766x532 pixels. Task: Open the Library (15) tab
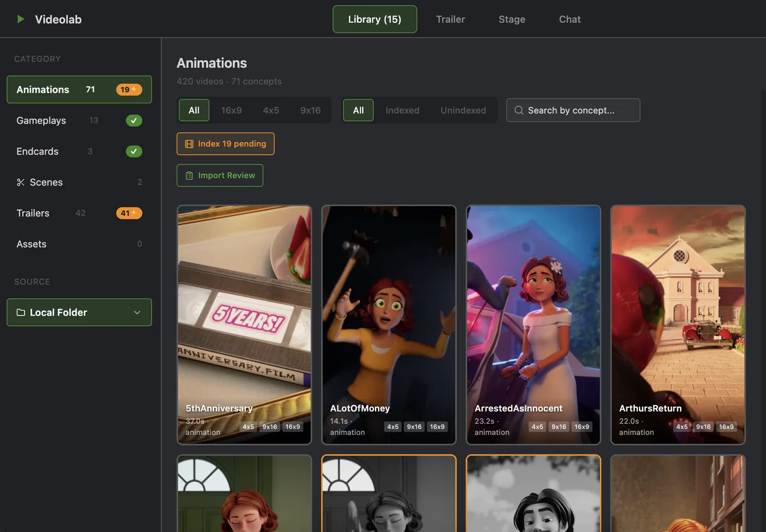[x=375, y=19]
